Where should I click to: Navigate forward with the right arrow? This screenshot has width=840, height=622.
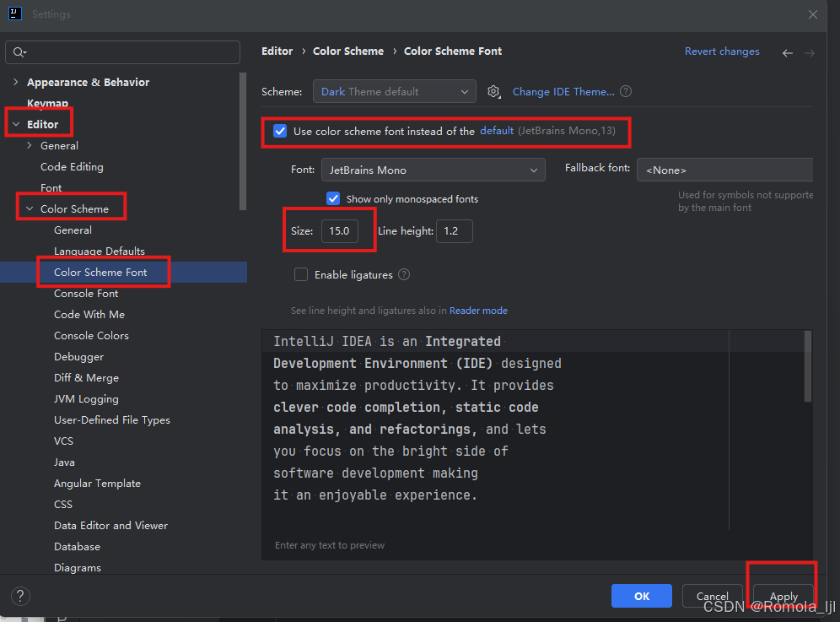810,52
